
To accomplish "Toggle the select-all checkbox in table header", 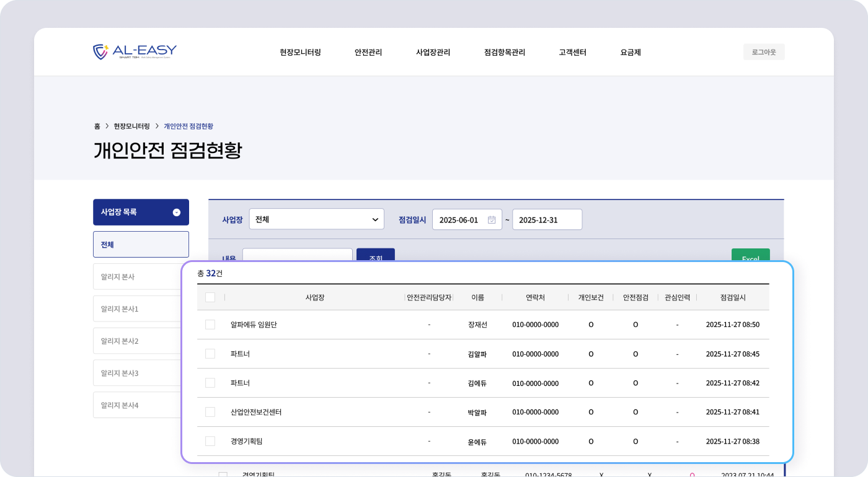I will click(210, 297).
